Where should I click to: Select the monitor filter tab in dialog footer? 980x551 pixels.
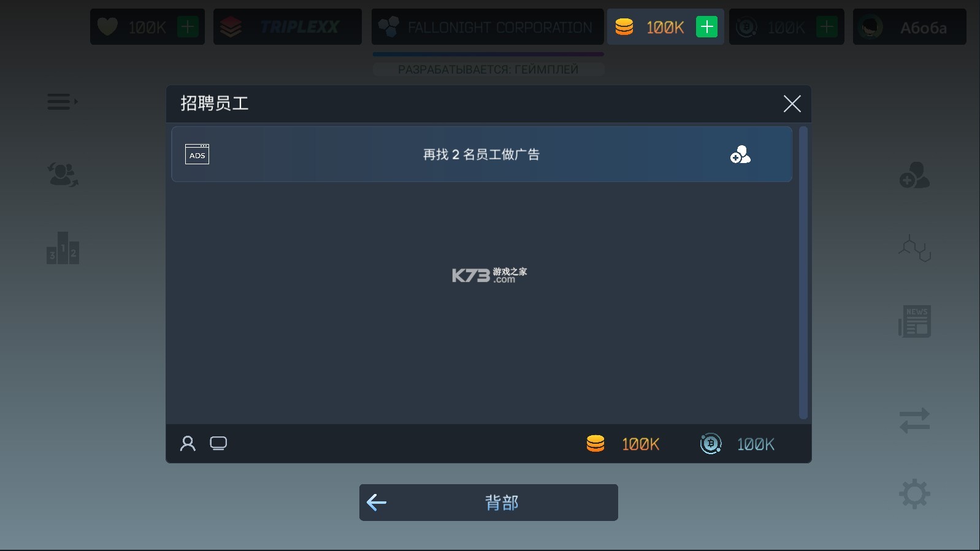pyautogui.click(x=218, y=443)
